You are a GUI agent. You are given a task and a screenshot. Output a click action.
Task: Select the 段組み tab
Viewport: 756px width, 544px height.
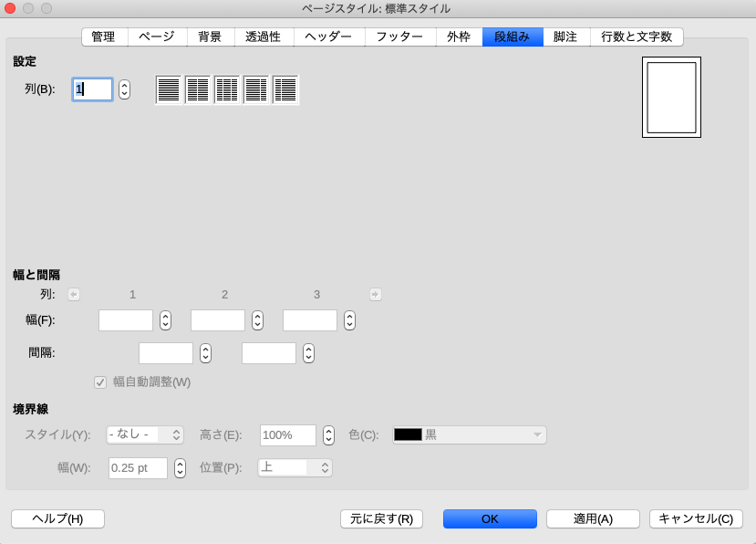click(x=513, y=37)
